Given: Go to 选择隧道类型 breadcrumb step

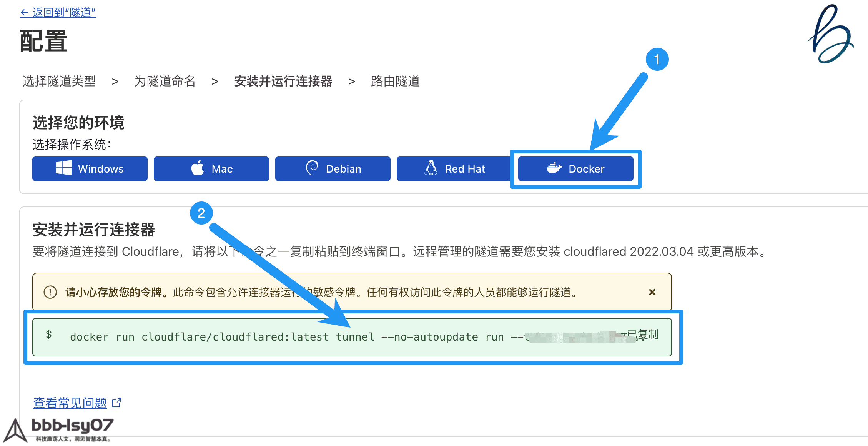Looking at the screenshot, I should click(x=59, y=81).
